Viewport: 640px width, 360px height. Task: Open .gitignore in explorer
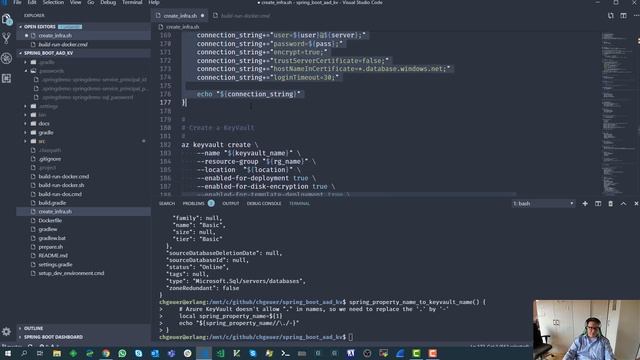coord(83,159)
